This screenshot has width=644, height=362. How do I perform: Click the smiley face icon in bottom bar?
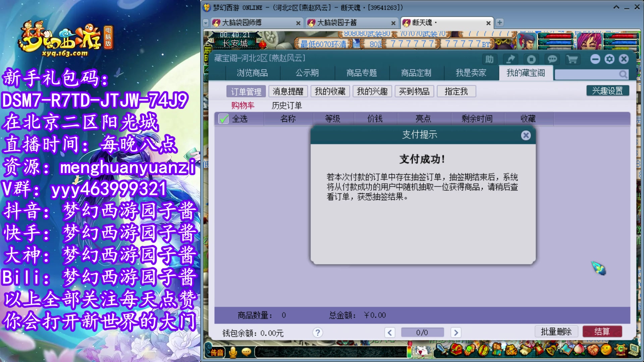click(x=606, y=350)
